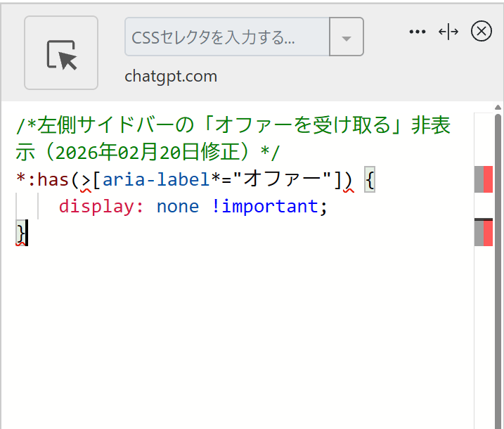The height and width of the screenshot is (429, 504).
Task: Click the lower red error marker in ruler
Action: 488,233
